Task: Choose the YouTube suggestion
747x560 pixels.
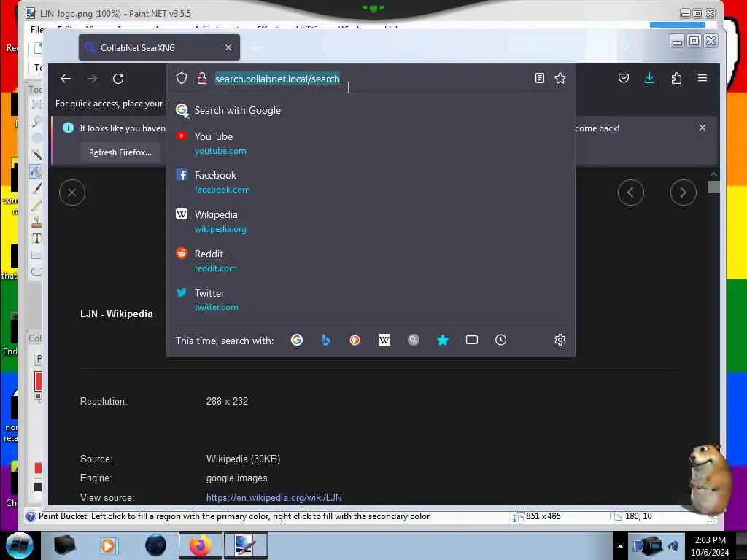Action: 371,143
